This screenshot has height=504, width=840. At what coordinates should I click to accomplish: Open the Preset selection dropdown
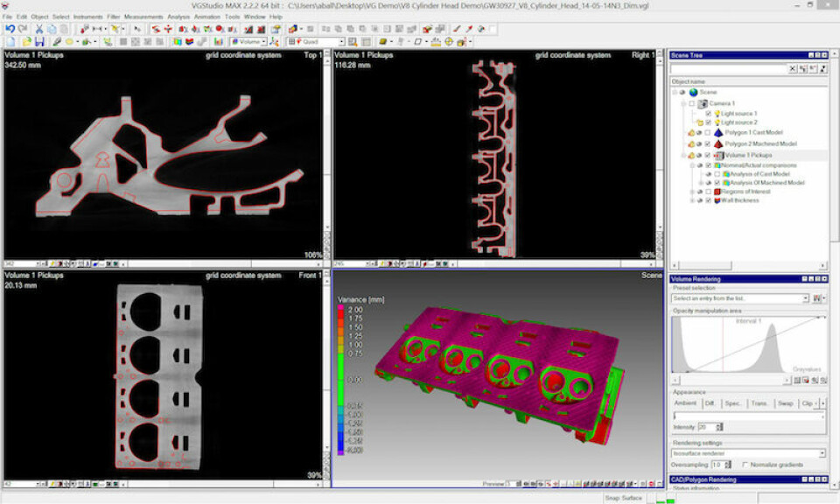tap(804, 298)
